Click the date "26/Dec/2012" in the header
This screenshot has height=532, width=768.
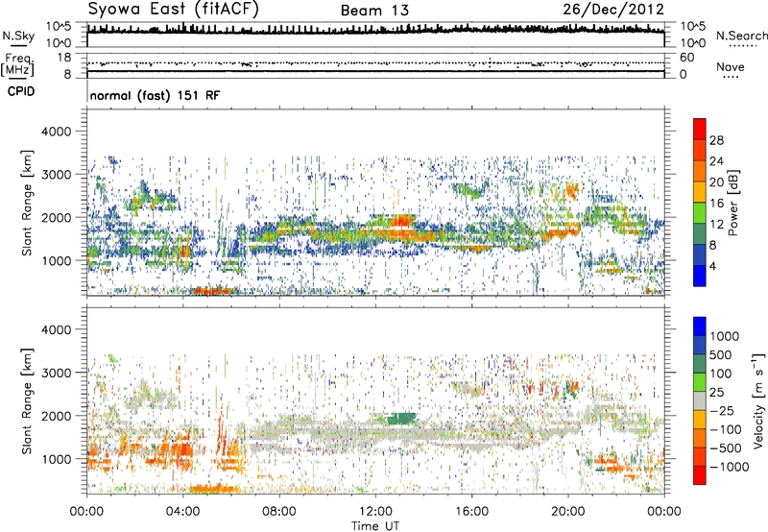[613, 10]
